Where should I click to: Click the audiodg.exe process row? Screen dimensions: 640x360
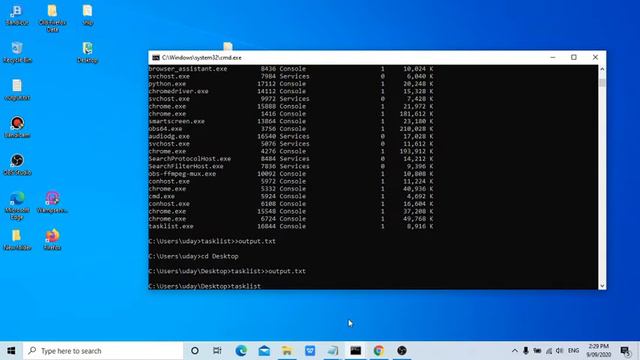click(291, 136)
